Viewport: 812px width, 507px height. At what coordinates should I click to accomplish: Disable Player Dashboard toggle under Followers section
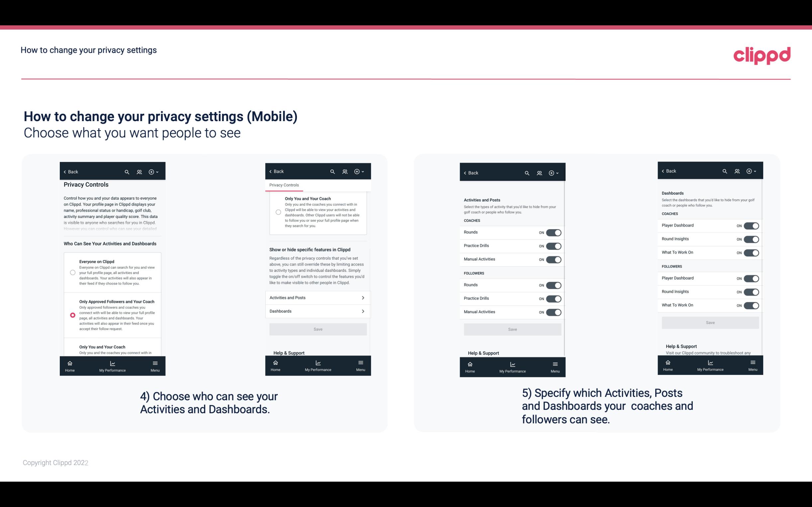tap(751, 278)
